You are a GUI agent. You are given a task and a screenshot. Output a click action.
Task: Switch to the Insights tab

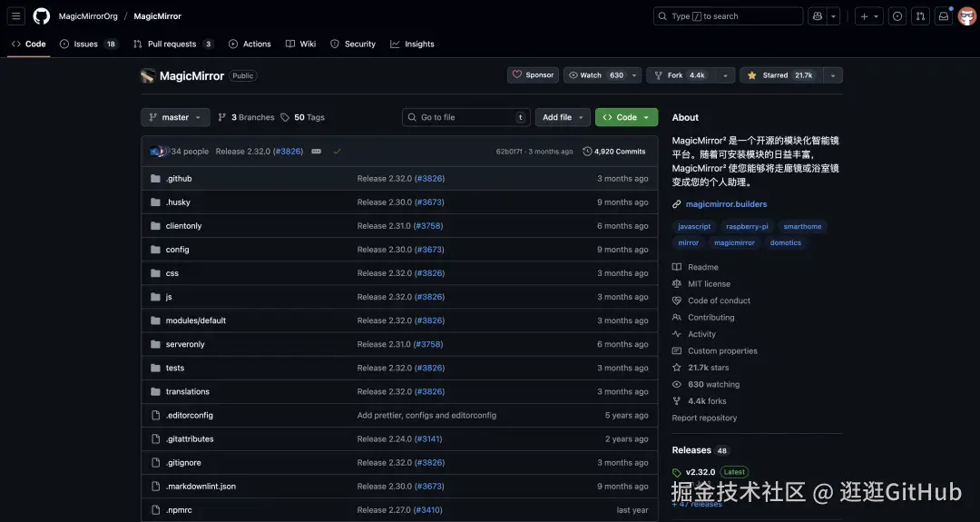(413, 44)
